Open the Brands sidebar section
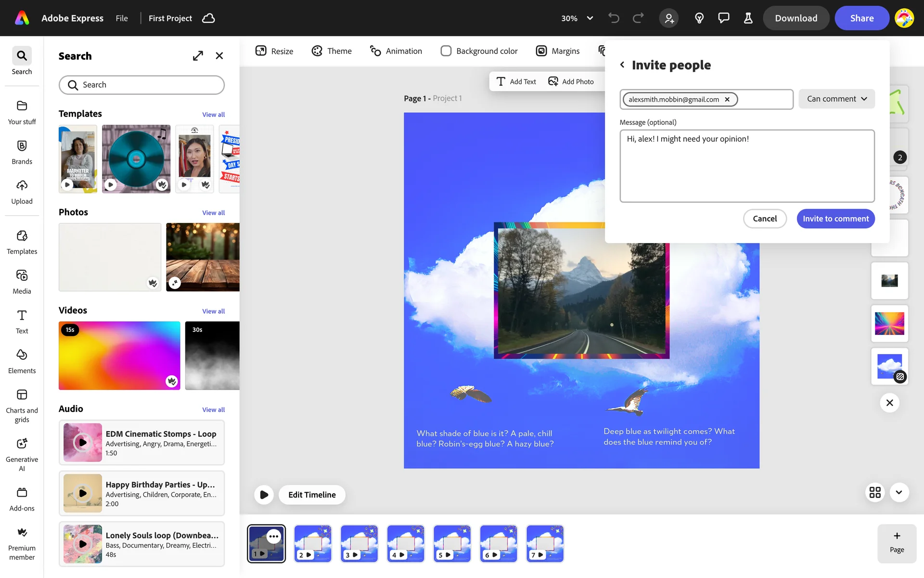The width and height of the screenshot is (924, 578). (x=22, y=152)
